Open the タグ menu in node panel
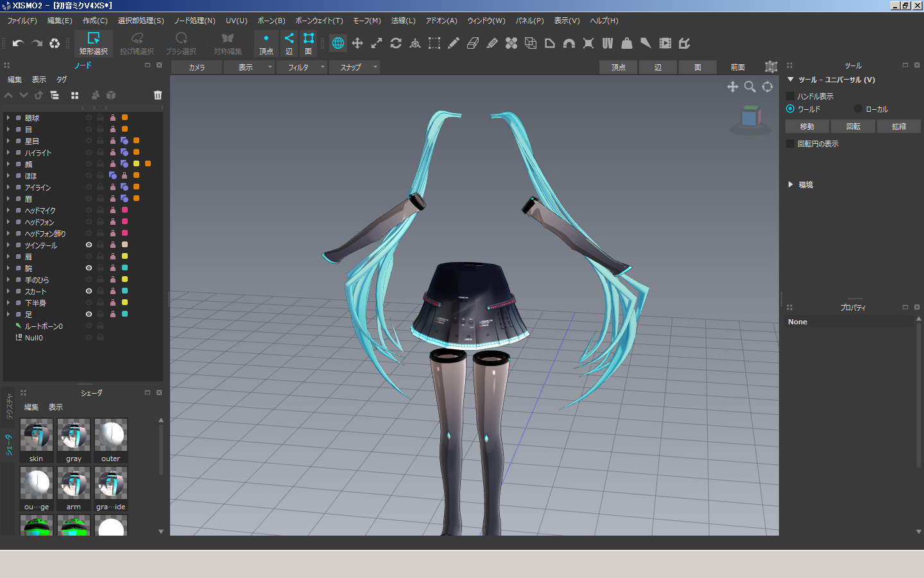 click(62, 80)
